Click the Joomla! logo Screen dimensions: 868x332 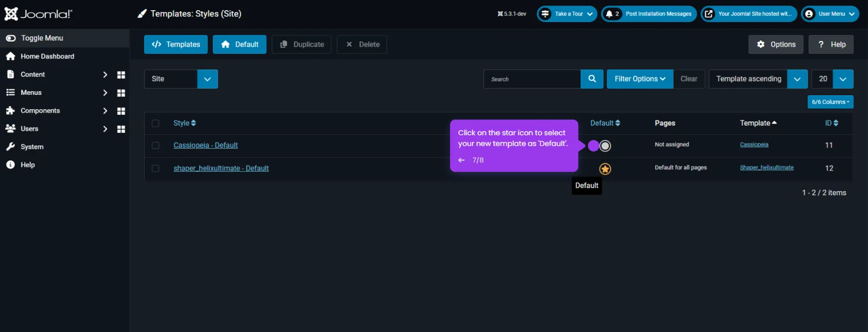38,14
